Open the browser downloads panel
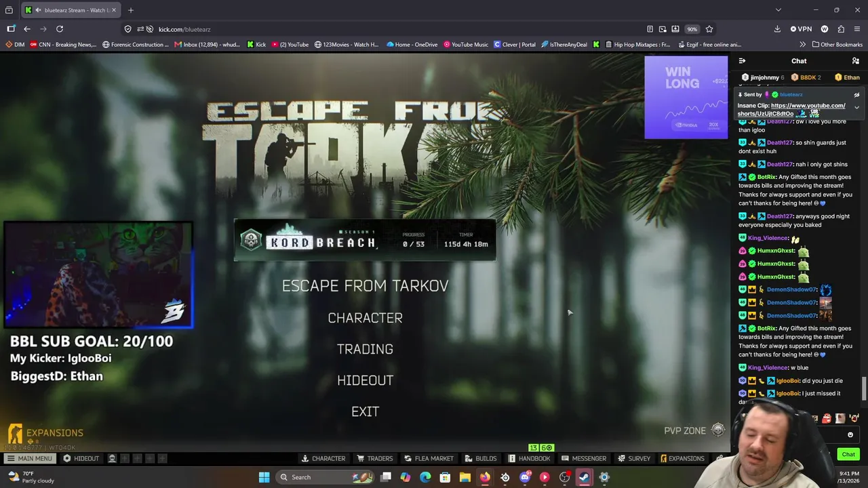The image size is (868, 488). (777, 29)
